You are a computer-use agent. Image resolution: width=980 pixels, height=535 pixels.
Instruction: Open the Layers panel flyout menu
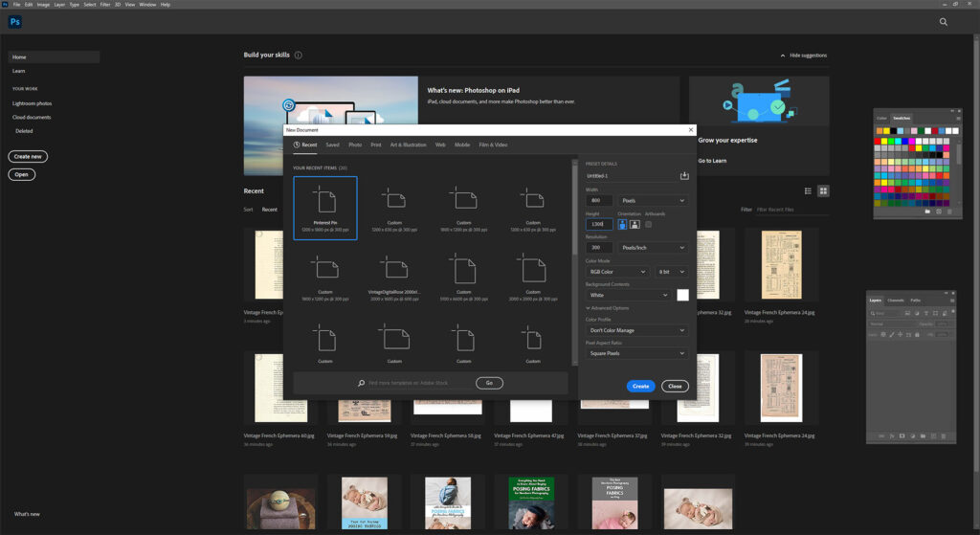click(952, 301)
